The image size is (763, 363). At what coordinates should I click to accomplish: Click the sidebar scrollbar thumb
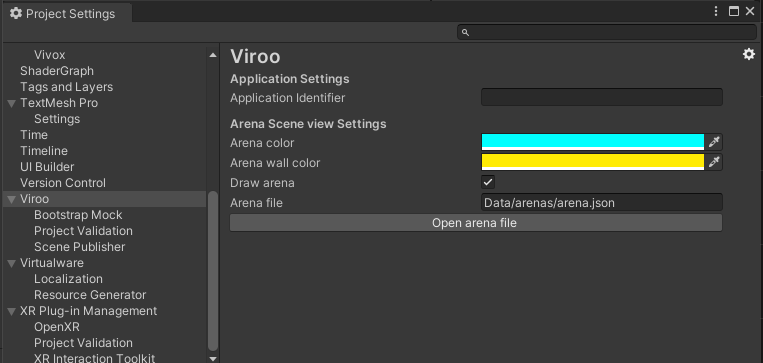(213, 271)
